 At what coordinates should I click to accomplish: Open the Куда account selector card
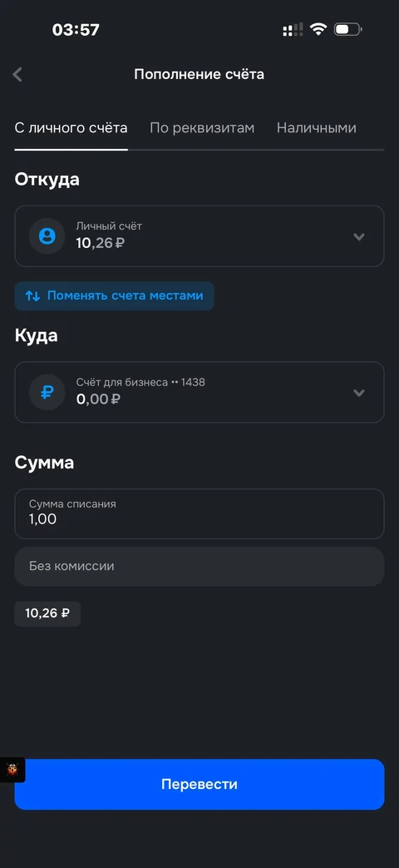click(199, 392)
